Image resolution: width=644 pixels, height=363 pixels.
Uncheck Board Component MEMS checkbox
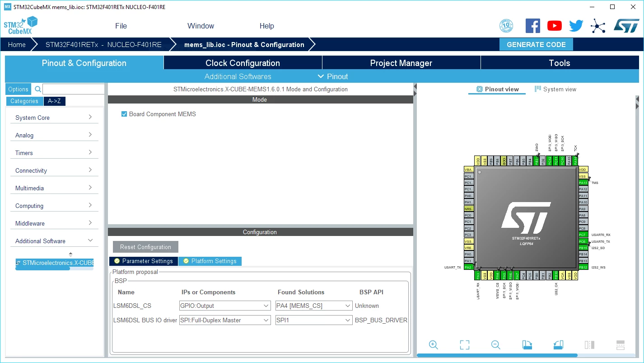[x=124, y=114]
